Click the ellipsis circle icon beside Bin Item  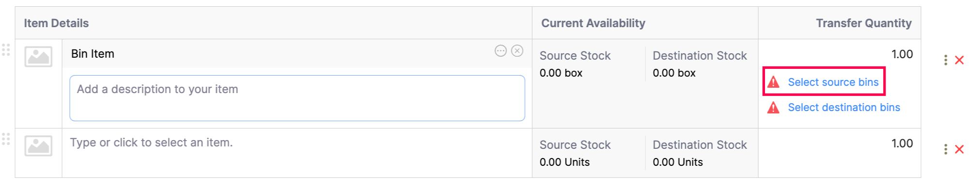(501, 51)
